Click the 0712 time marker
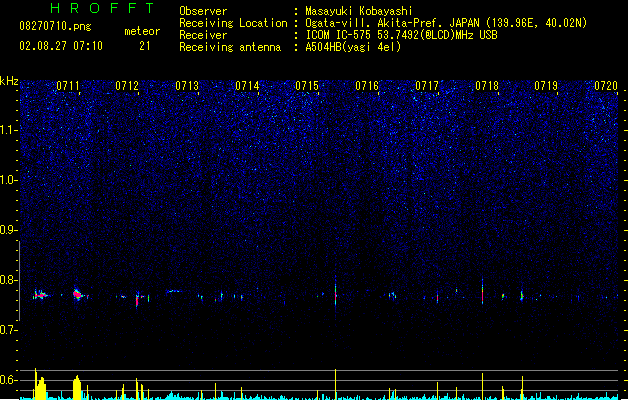Image resolution: width=629 pixels, height=400 pixels. [127, 86]
